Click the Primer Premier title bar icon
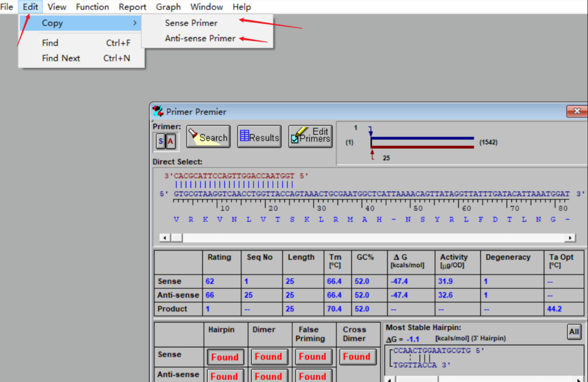The height and width of the screenshot is (382, 588). (158, 111)
